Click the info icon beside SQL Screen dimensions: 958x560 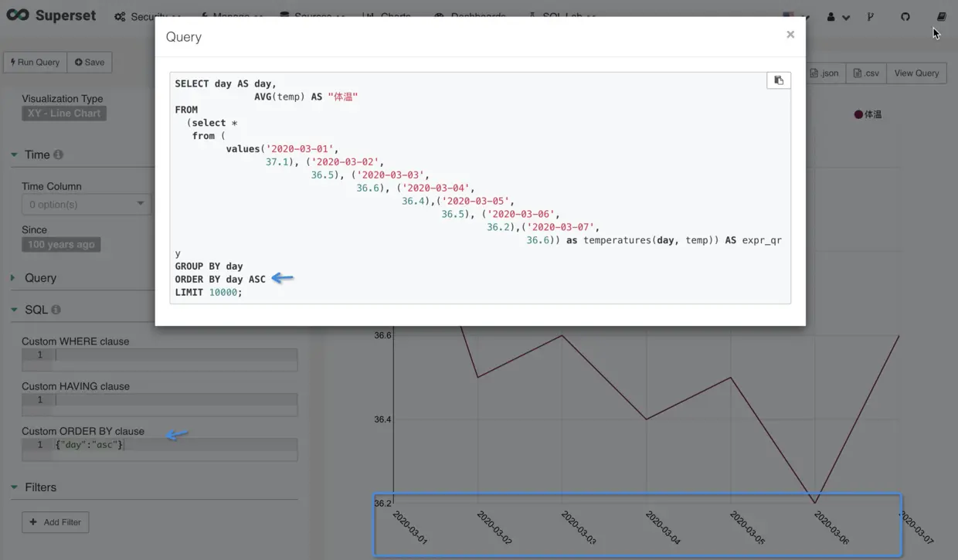click(x=56, y=310)
